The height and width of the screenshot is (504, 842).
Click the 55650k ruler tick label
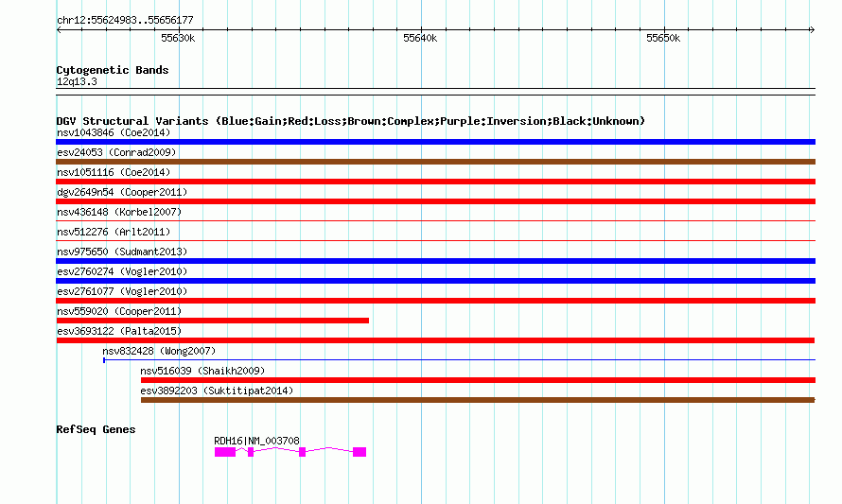[x=663, y=38]
